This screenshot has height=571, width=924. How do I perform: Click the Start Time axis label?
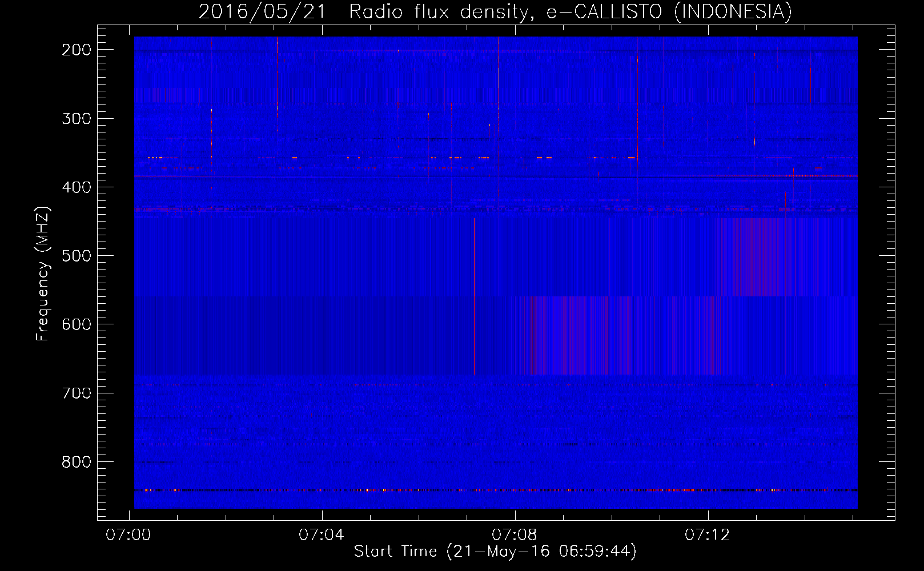tap(495, 552)
